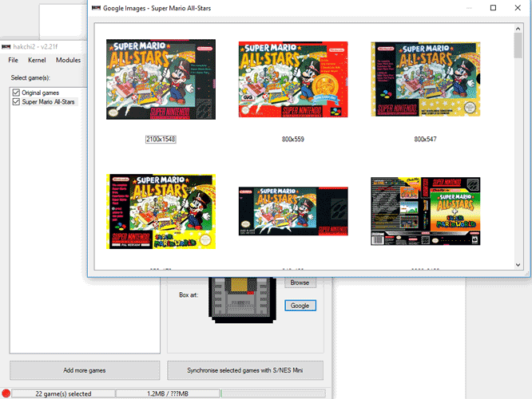The height and width of the screenshot is (399, 532).
Task: Open the Kernel menu in hakchi2
Action: tap(37, 60)
